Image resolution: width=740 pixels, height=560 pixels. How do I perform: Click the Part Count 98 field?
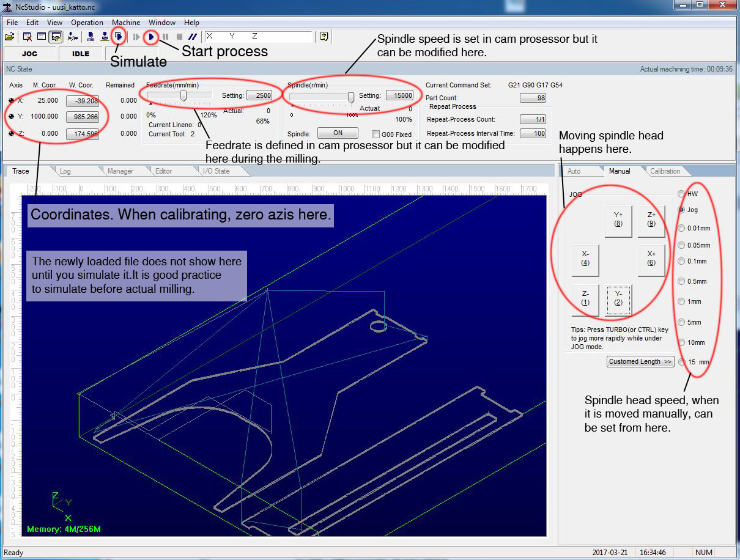tap(533, 98)
